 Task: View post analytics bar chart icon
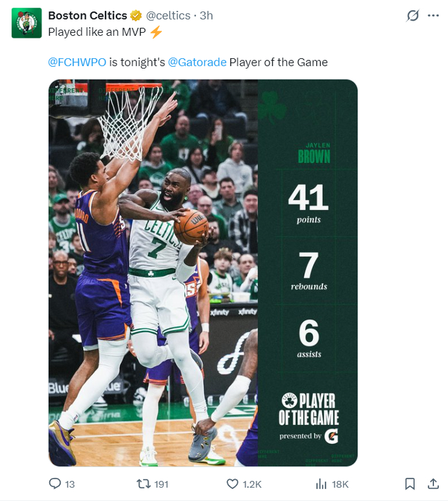tap(321, 484)
